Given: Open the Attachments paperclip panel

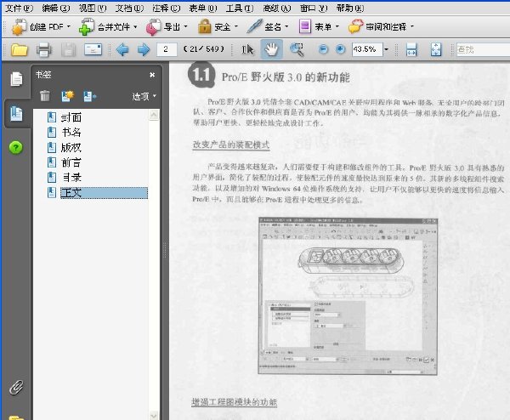Looking at the screenshot, I should click(x=16, y=388).
